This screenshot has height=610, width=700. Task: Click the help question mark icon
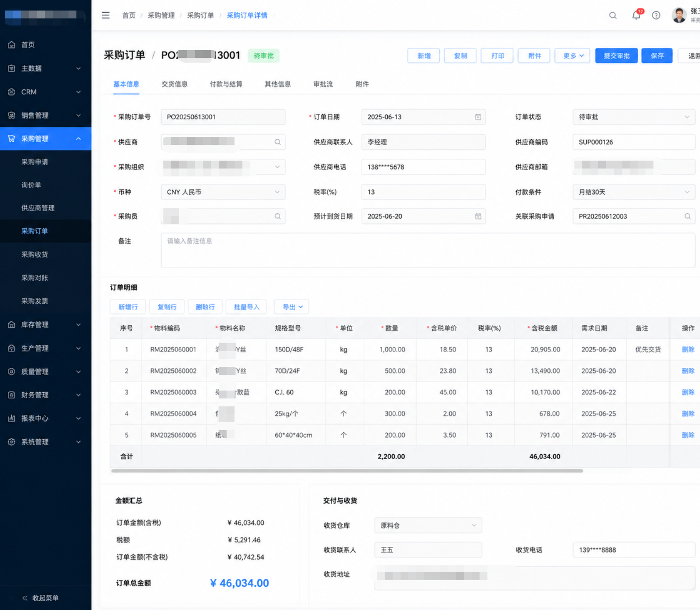pyautogui.click(x=656, y=15)
